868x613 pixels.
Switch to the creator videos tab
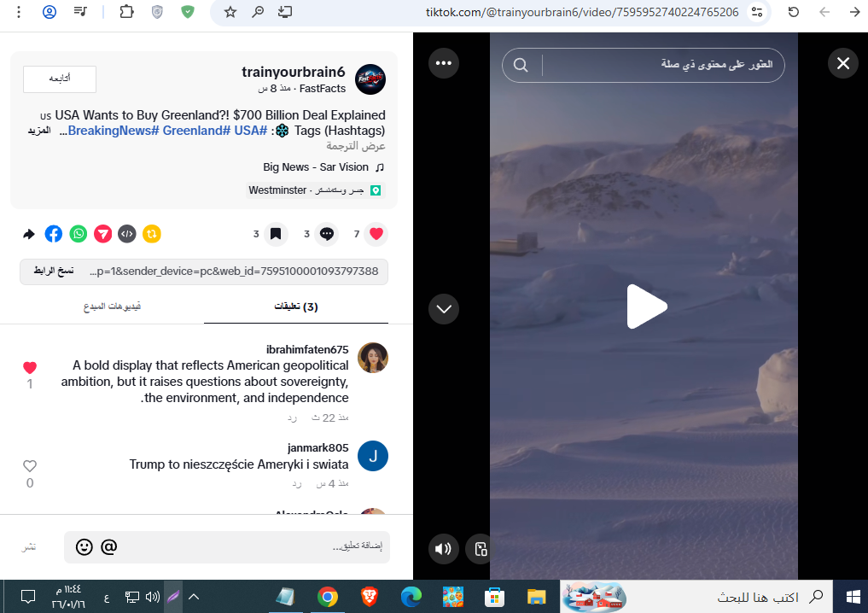click(x=113, y=306)
